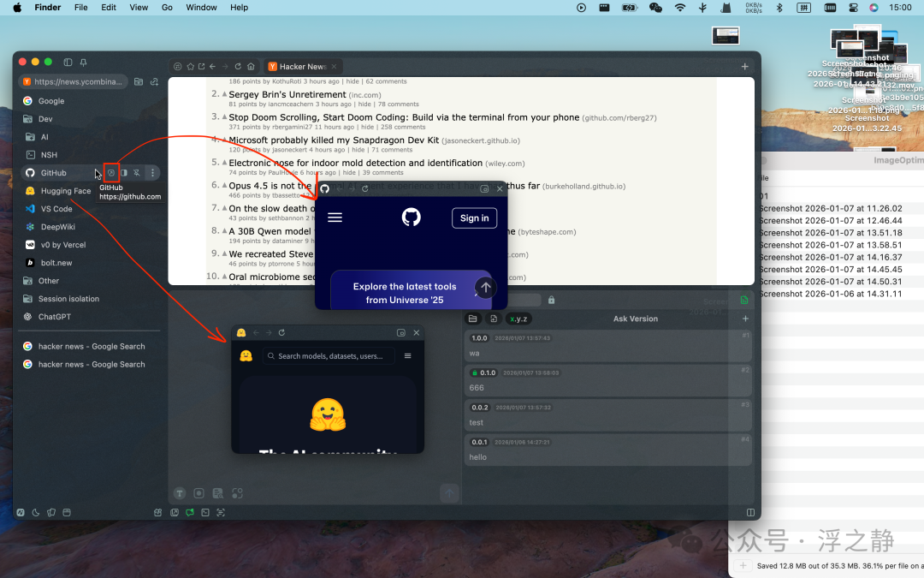Open the Hugging Face bookmark

click(x=58, y=190)
